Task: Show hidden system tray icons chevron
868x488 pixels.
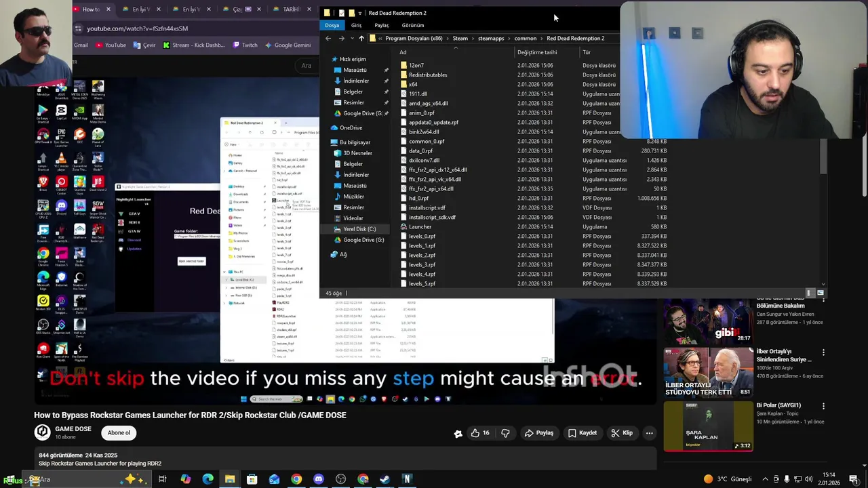Action: pos(766,479)
